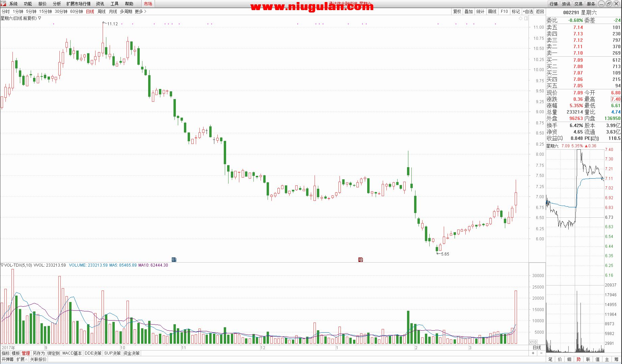Switch to 周线 weekly chart
This screenshot has height=364, width=622.
102,11
